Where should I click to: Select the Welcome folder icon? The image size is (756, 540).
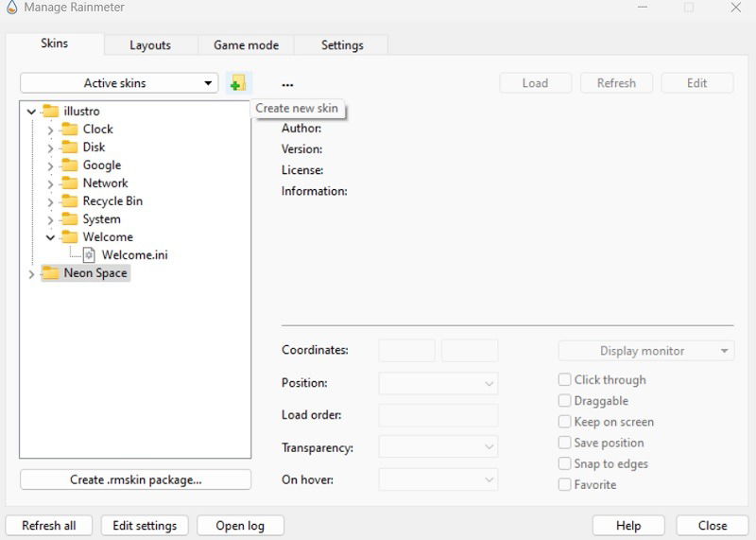pyautogui.click(x=70, y=237)
